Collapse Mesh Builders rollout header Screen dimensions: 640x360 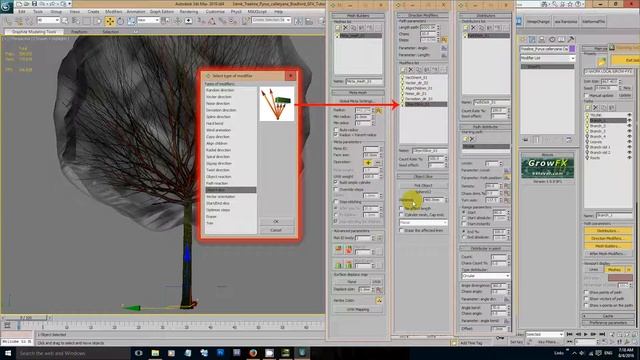358,16
